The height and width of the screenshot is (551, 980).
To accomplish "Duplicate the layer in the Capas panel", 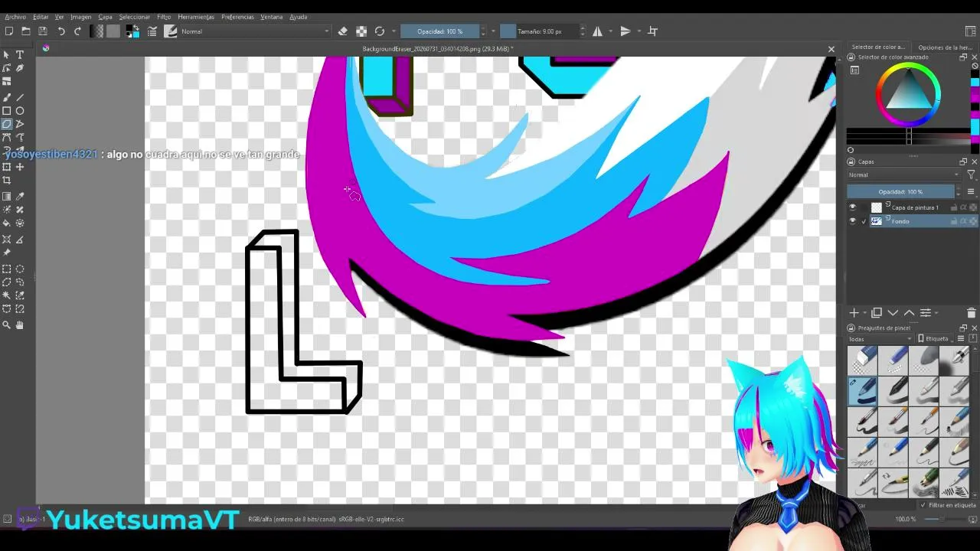I will point(877,313).
